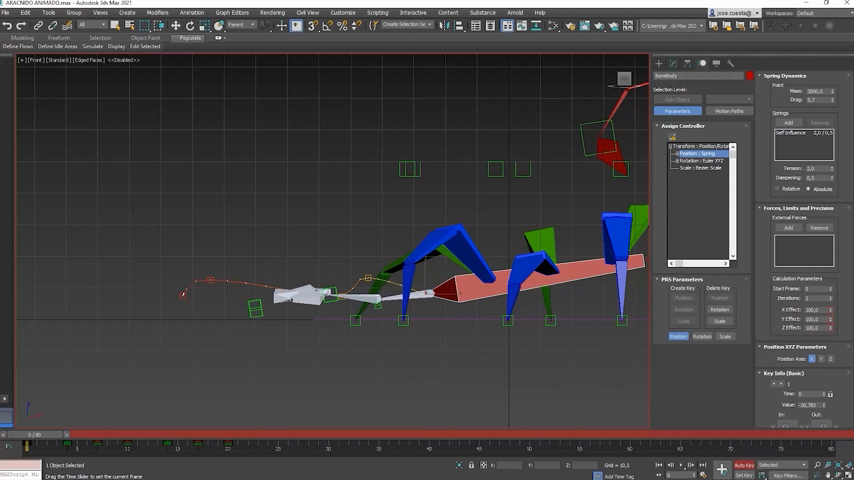The width and height of the screenshot is (854, 480).
Task: Click the Key Filters button
Action: [788, 476]
